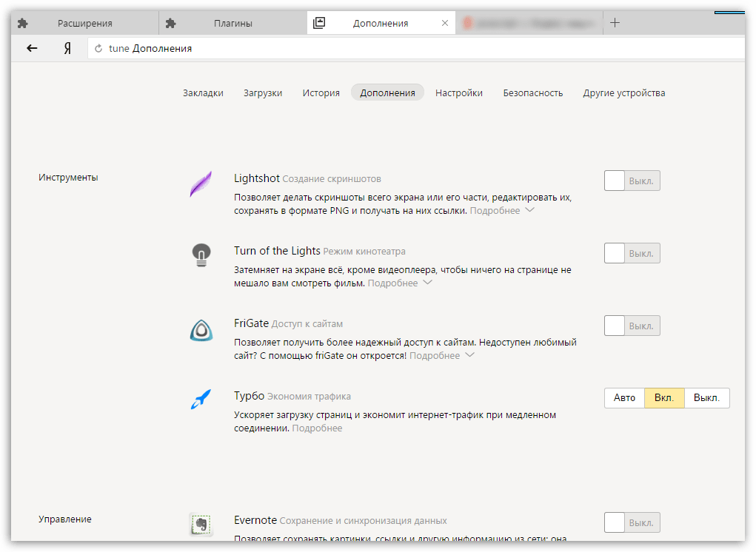This screenshot has width=756, height=552.
Task: Click 'Режим кинотеатра' subtitle text
Action: [x=364, y=252]
